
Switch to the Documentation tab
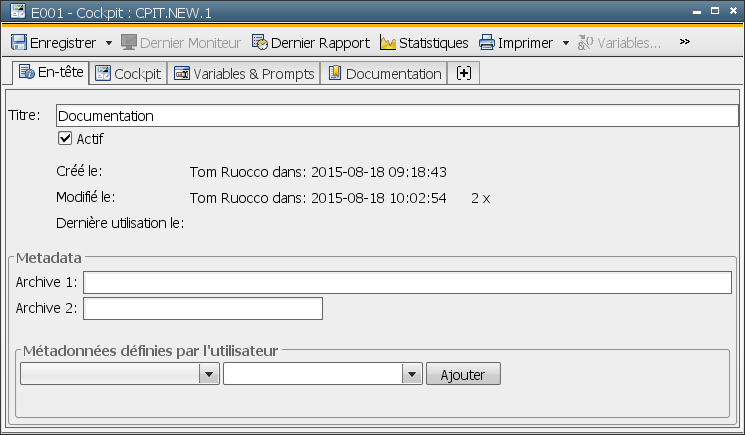point(384,74)
